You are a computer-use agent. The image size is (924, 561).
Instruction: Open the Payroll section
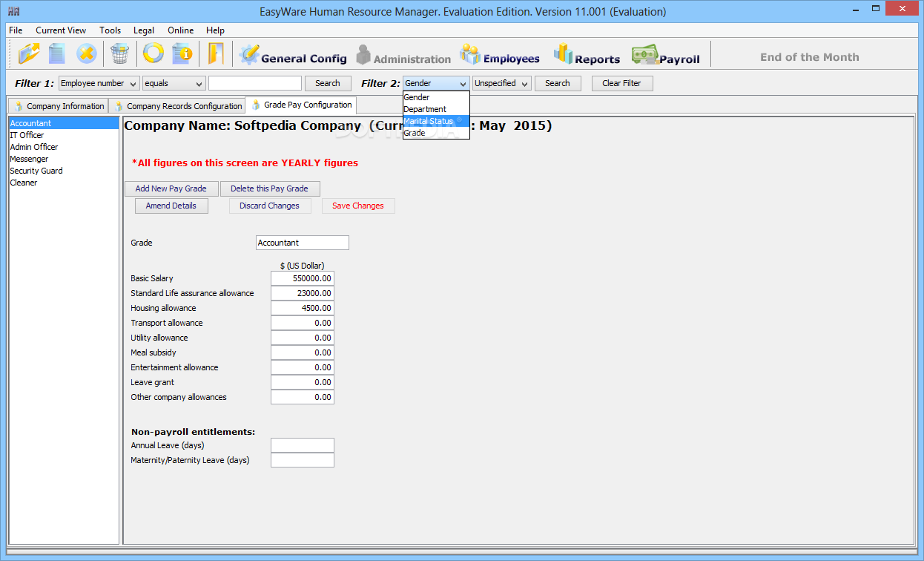(665, 56)
